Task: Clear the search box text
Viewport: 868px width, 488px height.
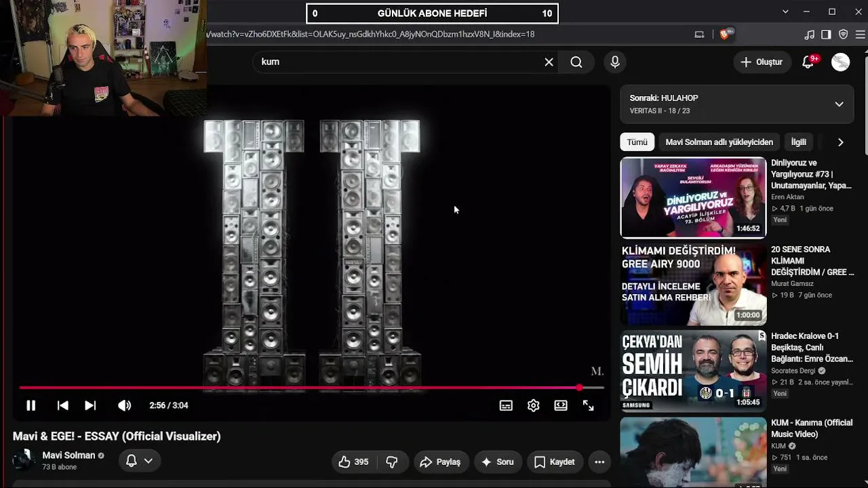Action: (549, 62)
